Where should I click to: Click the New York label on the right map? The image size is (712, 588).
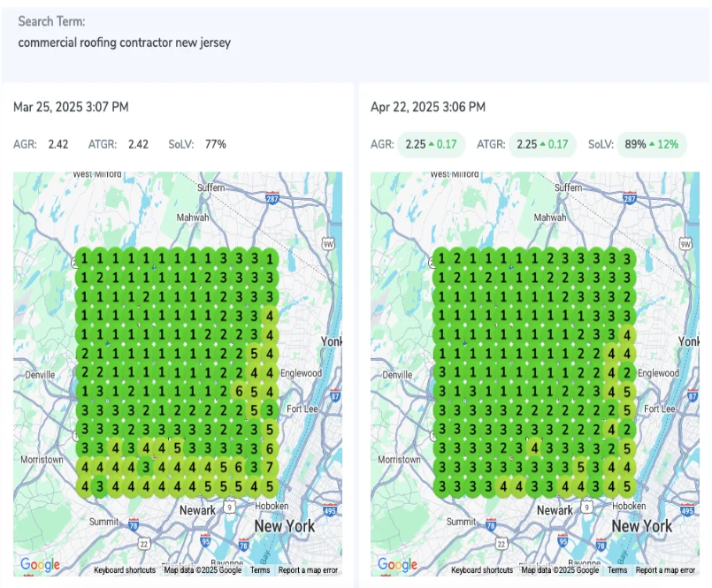(x=642, y=526)
